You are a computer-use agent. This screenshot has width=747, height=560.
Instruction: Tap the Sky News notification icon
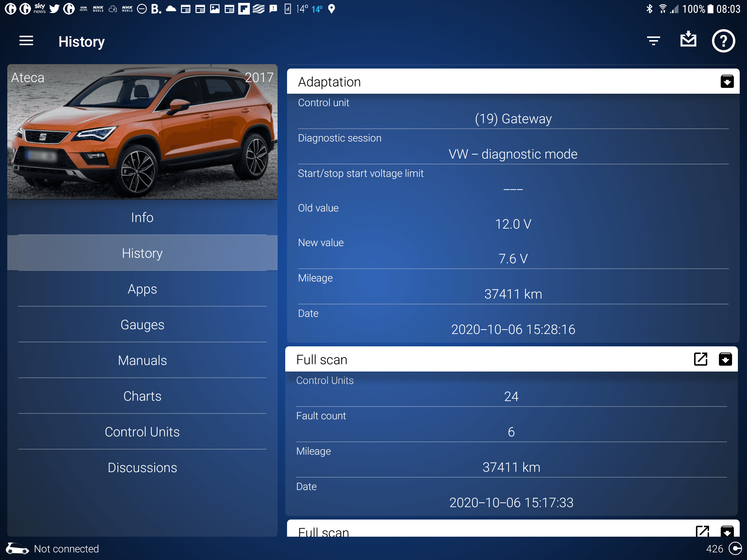(39, 8)
